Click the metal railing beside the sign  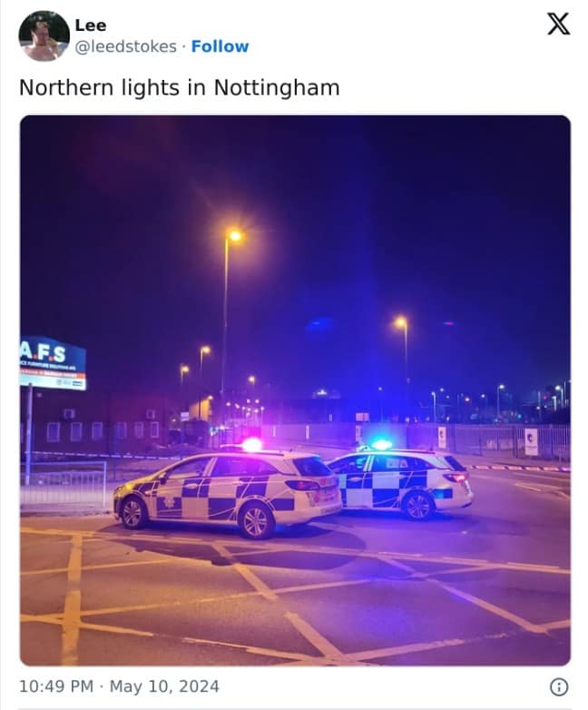coord(64,484)
